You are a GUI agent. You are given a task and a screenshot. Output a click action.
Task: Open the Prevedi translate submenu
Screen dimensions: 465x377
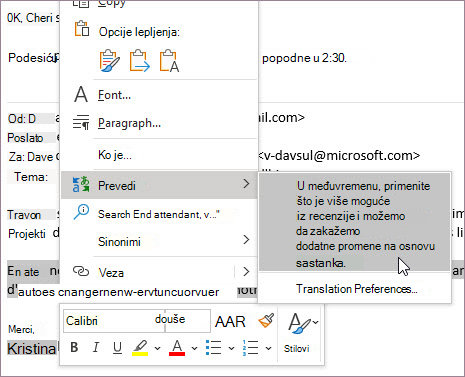(x=159, y=185)
